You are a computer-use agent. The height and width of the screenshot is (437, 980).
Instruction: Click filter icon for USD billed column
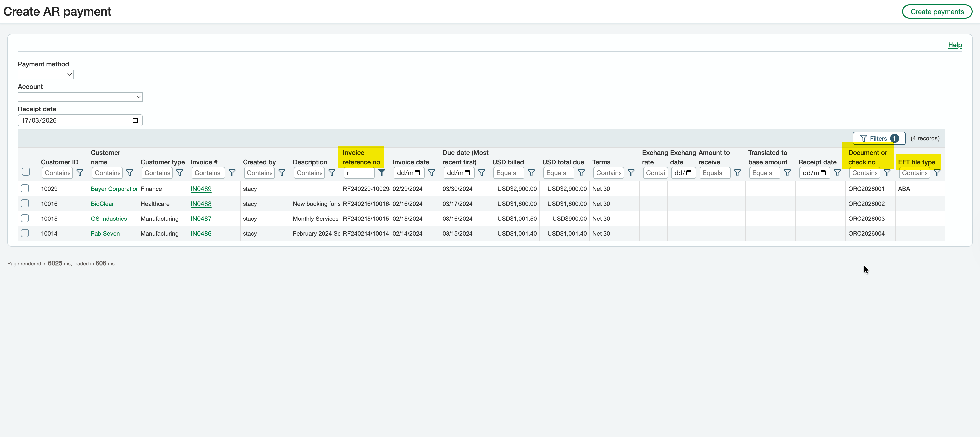pyautogui.click(x=531, y=173)
